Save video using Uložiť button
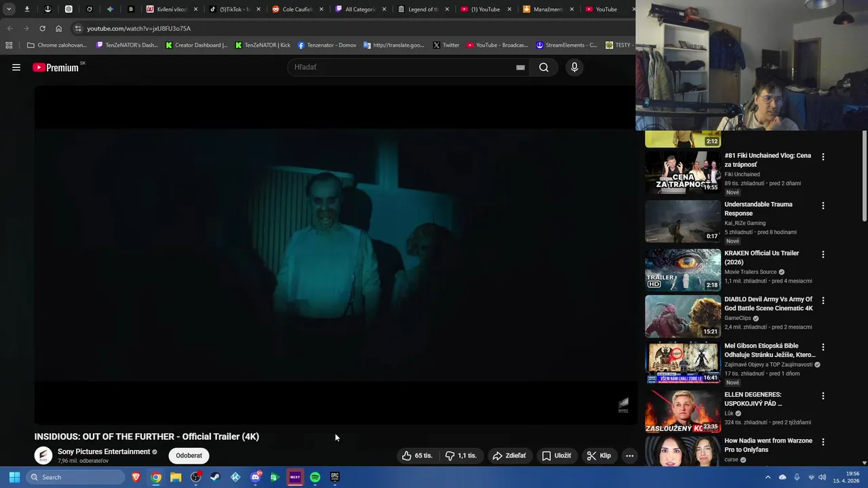Viewport: 868px width, 488px height. coord(556,455)
